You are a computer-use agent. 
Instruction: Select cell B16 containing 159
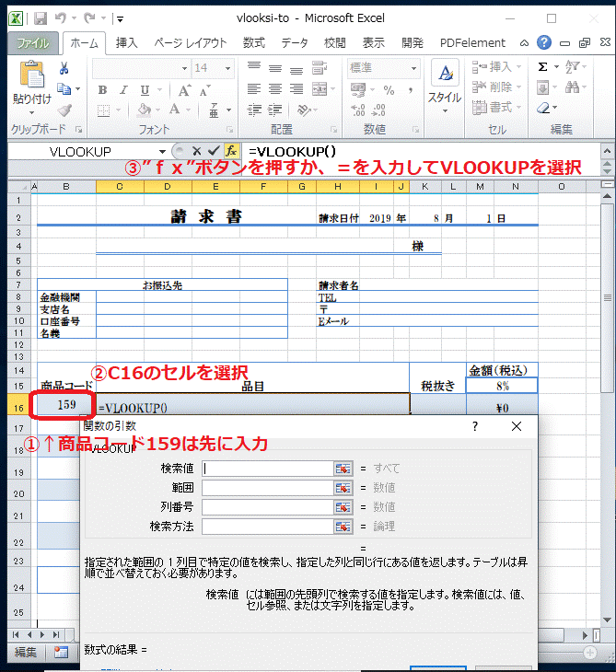point(65,404)
